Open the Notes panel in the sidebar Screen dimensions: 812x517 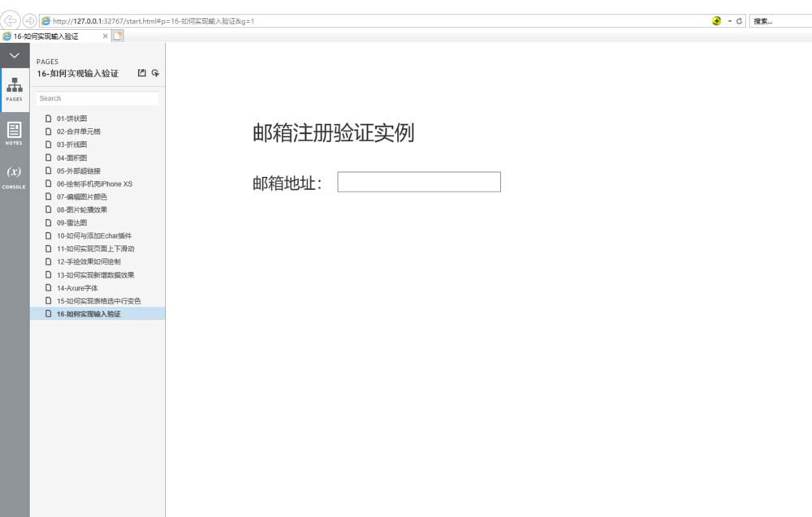point(14,132)
